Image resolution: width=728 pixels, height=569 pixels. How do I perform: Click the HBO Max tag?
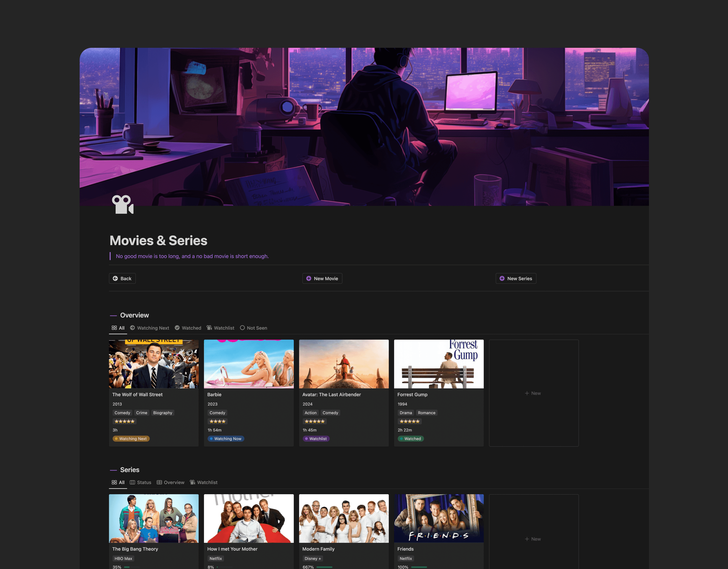(123, 558)
